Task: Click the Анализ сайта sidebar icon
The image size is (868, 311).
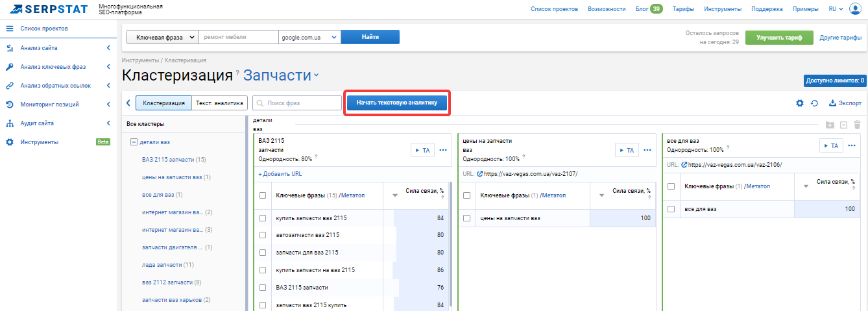Action: coord(10,48)
